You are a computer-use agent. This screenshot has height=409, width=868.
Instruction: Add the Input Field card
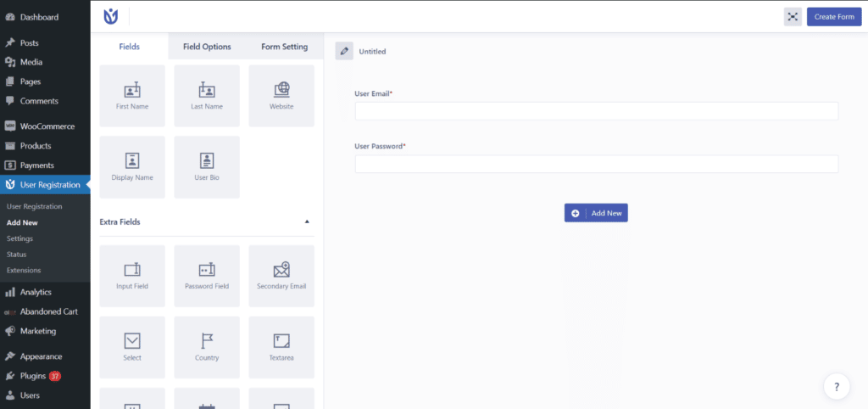(132, 276)
